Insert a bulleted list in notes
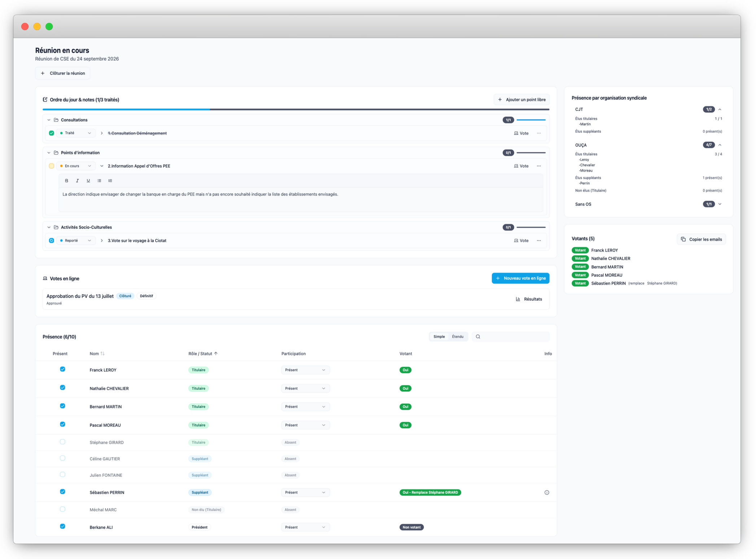 99,181
